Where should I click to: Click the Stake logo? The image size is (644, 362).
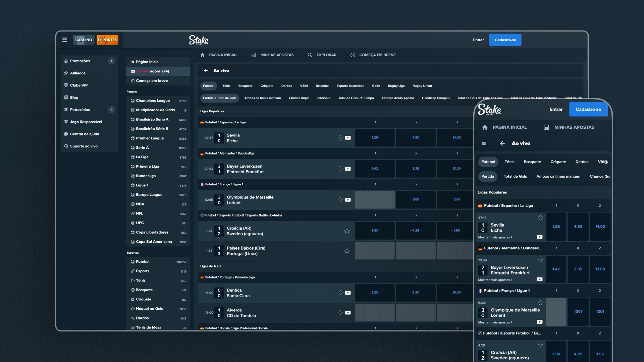[198, 40]
